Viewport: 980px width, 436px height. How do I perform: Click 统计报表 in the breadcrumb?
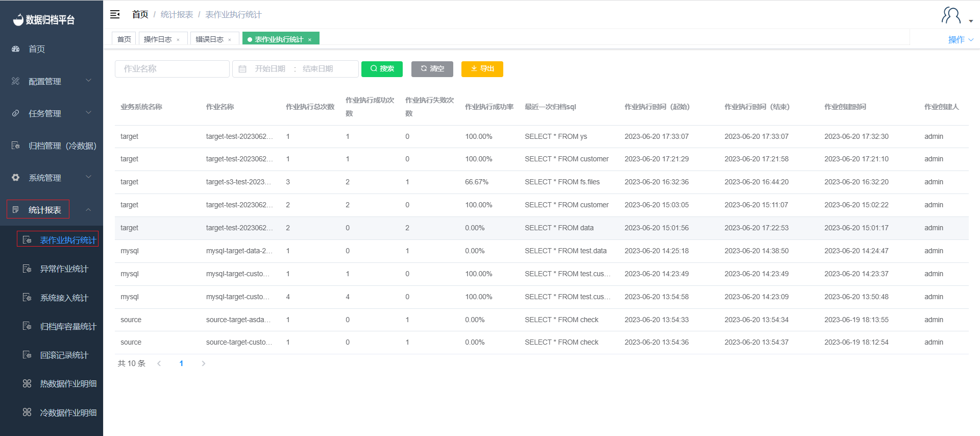click(177, 14)
